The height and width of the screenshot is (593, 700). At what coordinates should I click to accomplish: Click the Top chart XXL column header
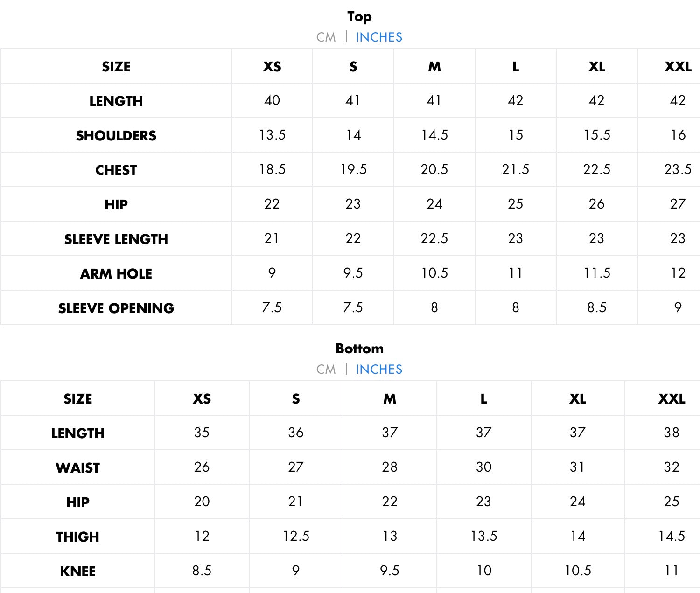click(678, 67)
